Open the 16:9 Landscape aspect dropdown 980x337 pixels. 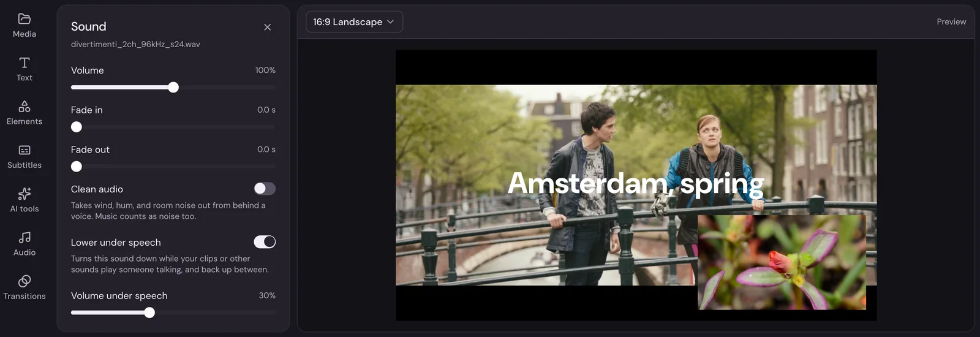pyautogui.click(x=354, y=22)
